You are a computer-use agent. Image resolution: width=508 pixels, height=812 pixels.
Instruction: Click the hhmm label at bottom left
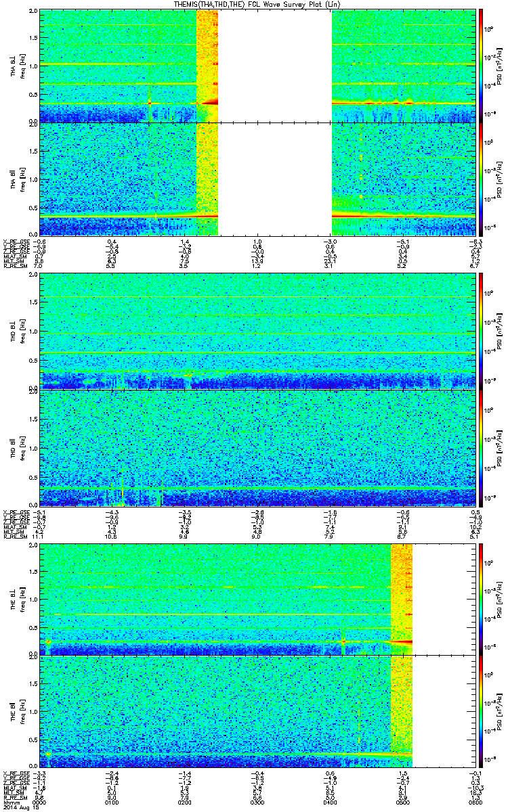(11, 802)
